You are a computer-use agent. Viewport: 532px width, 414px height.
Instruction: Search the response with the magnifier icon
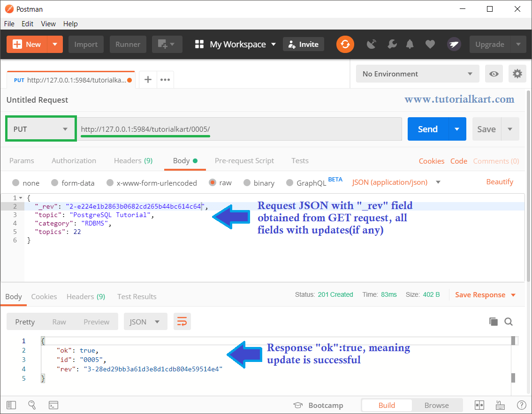[x=509, y=322]
